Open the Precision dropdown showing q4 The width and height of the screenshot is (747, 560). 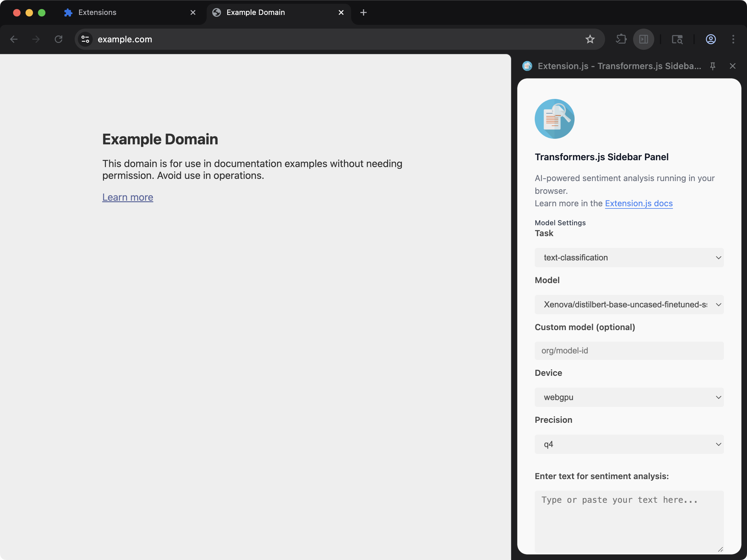coord(629,444)
